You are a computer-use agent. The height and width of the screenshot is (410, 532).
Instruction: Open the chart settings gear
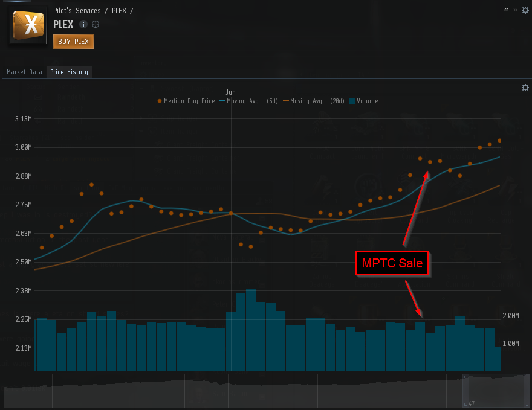click(x=525, y=88)
